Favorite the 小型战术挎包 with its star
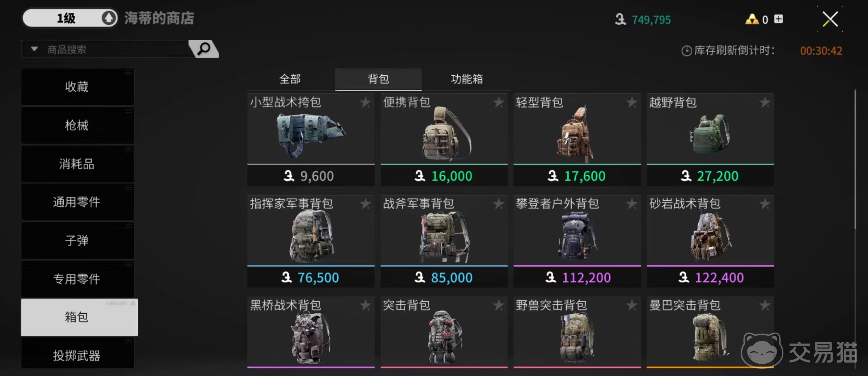868x376 pixels. [x=365, y=103]
